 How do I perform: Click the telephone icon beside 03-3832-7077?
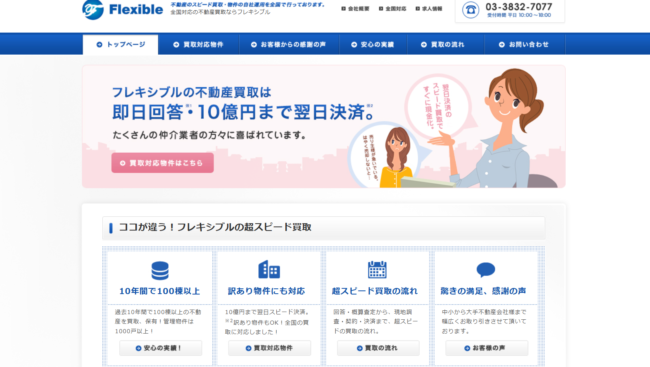[471, 10]
